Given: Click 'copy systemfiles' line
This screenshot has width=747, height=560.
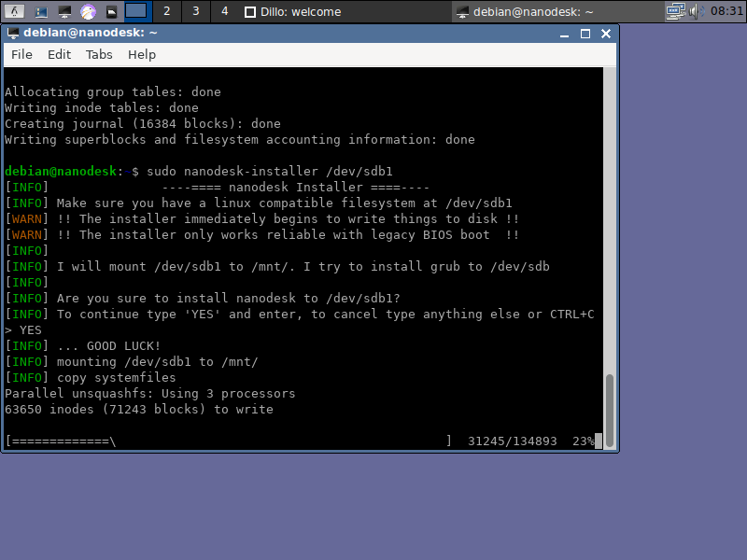Looking at the screenshot, I should (x=116, y=378).
